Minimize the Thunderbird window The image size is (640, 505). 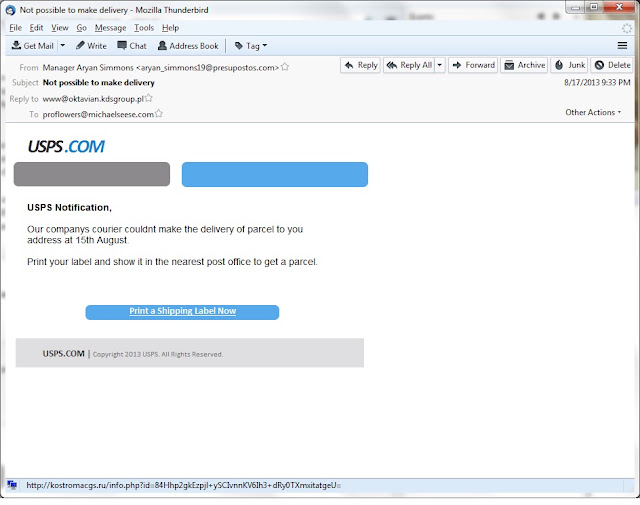pos(576,7)
